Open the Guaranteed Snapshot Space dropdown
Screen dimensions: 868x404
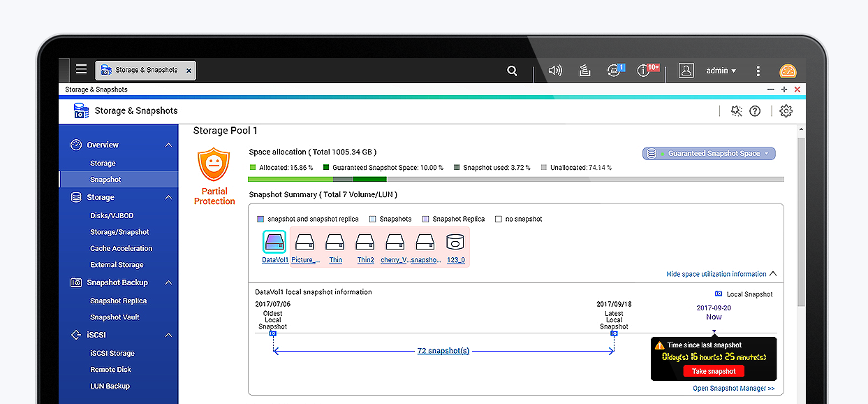click(709, 153)
